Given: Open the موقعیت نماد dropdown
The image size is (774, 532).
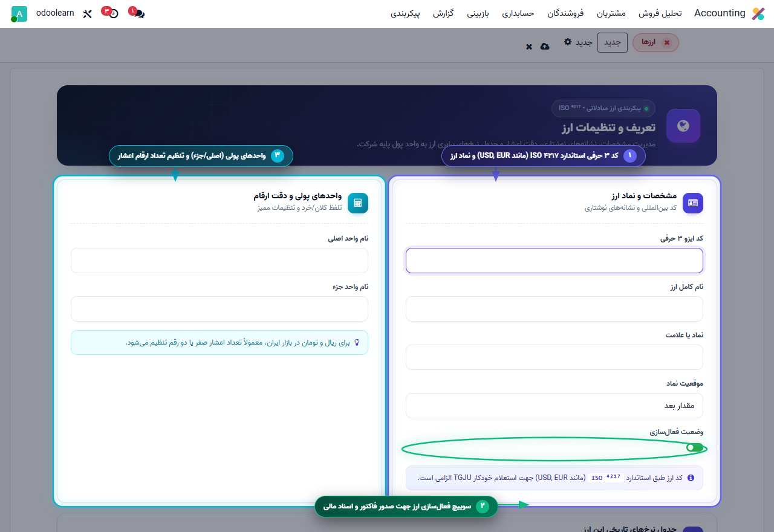Looking at the screenshot, I should tap(554, 406).
